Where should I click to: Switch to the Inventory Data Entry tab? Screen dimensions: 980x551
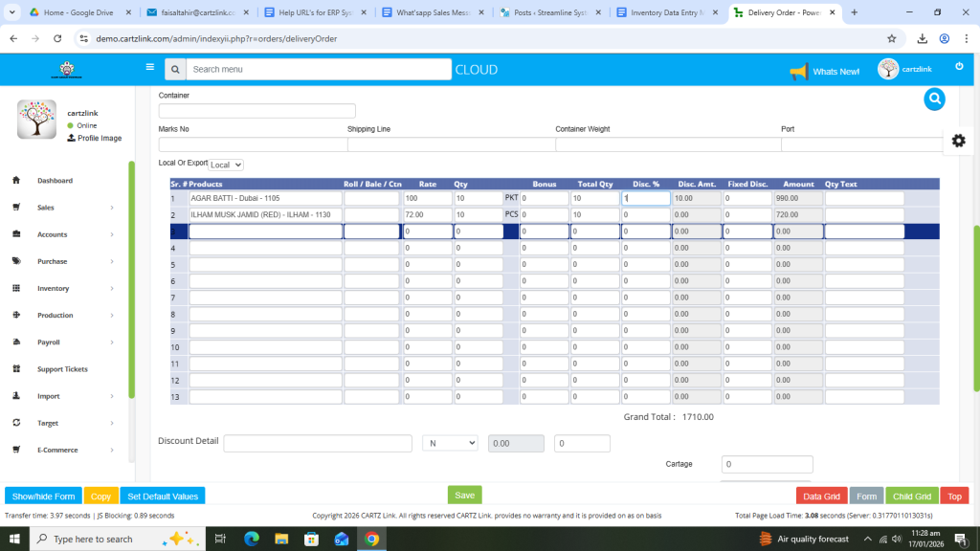(x=665, y=12)
